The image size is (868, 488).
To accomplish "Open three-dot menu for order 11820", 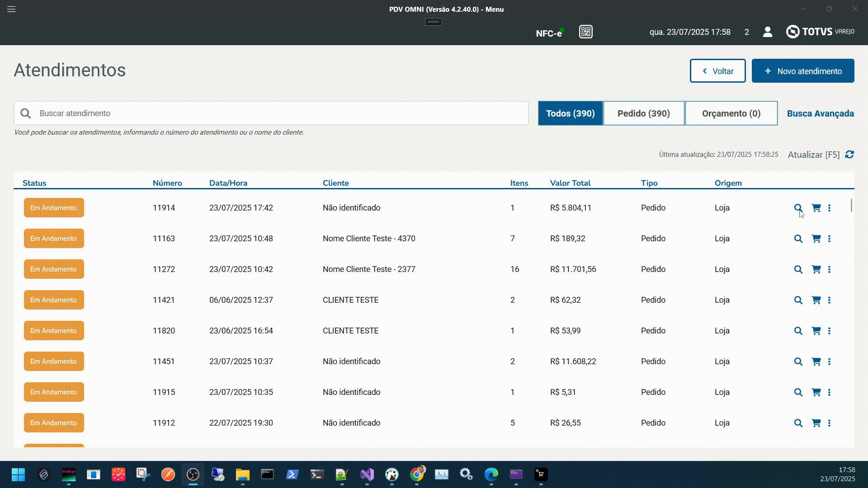I will pos(829,331).
